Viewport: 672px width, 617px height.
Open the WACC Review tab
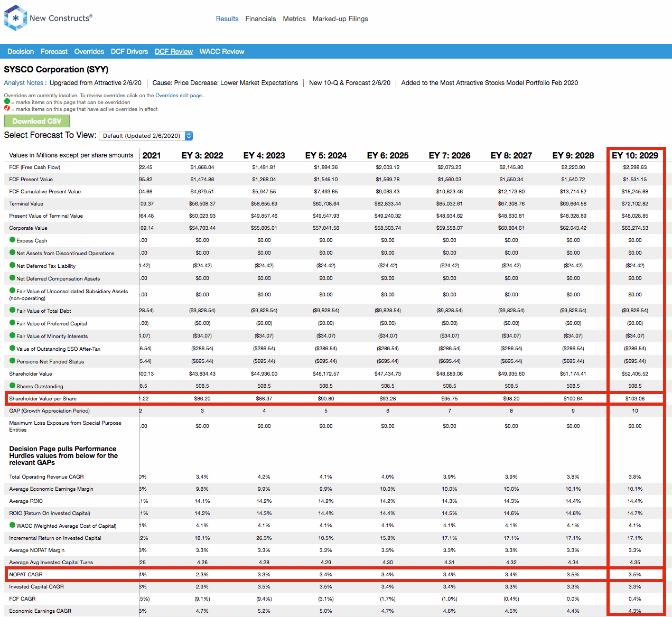(x=222, y=51)
